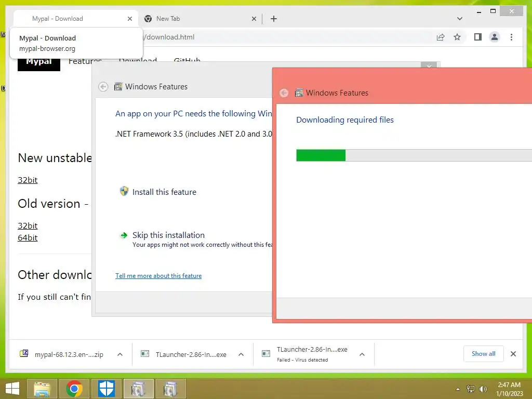This screenshot has width=532, height=399.
Task: Click 32bit link under Old version
Action: coord(28,225)
